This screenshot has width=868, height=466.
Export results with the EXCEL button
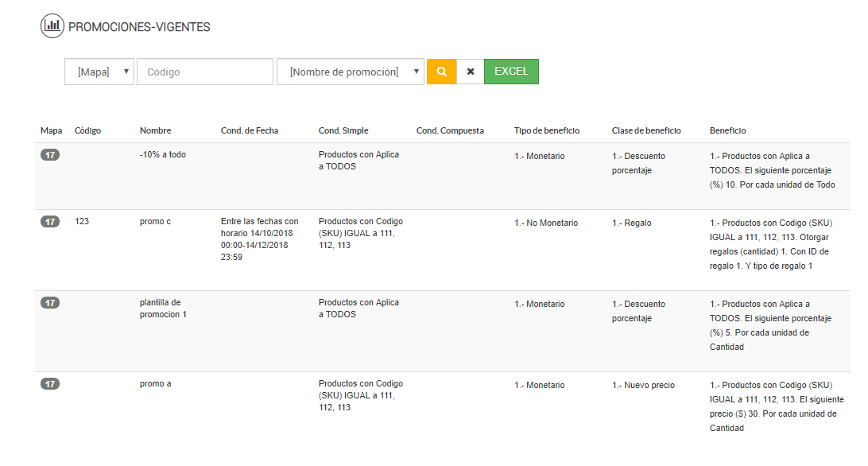point(511,72)
